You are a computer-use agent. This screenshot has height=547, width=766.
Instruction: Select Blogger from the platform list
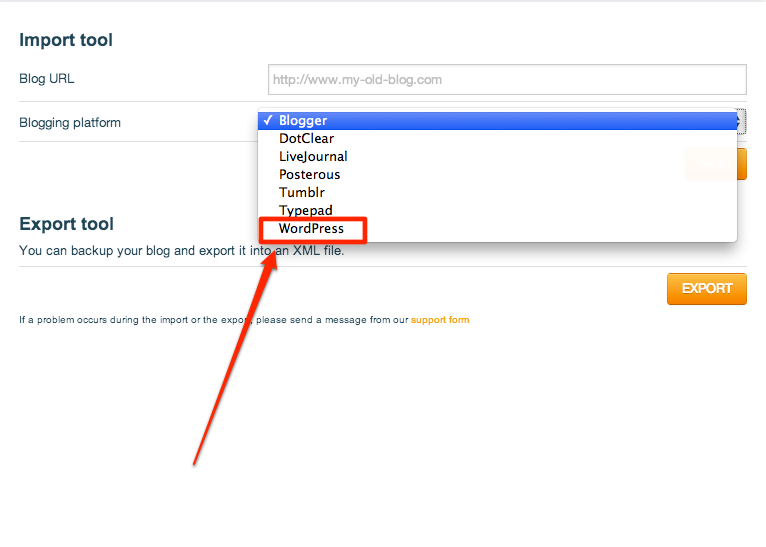[x=303, y=121]
